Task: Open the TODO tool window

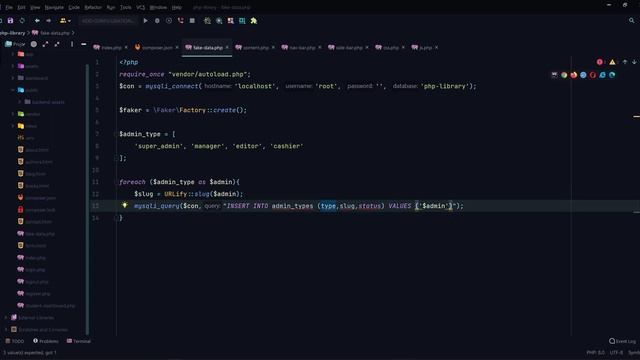Action: tap(15, 341)
